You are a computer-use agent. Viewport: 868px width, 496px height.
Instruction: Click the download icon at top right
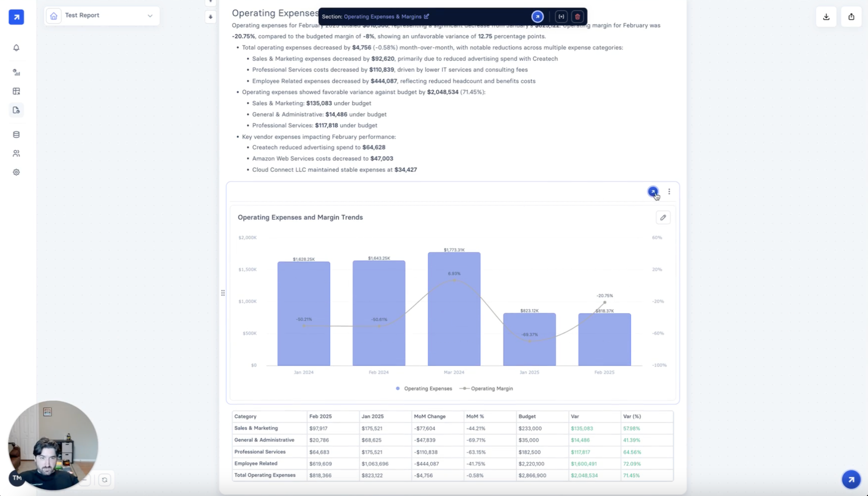click(826, 16)
